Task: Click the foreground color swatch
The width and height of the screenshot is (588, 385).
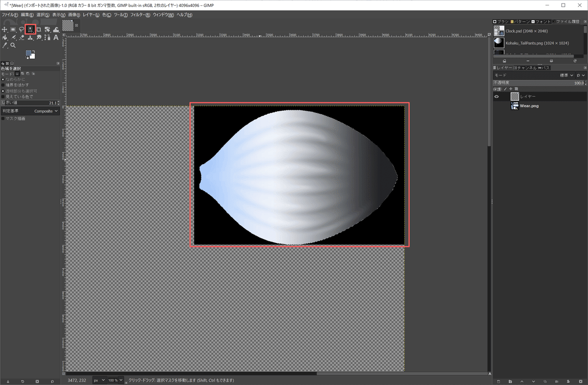Action: (x=28, y=53)
